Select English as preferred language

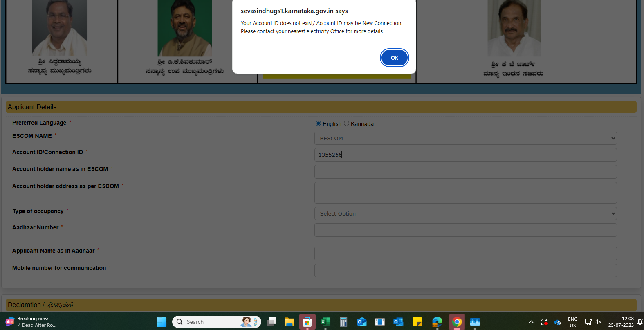pyautogui.click(x=318, y=123)
